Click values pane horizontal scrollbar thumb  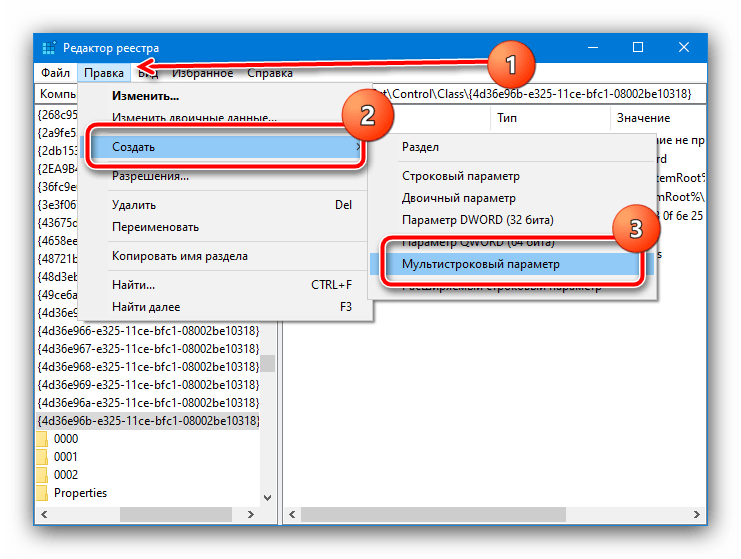433,515
